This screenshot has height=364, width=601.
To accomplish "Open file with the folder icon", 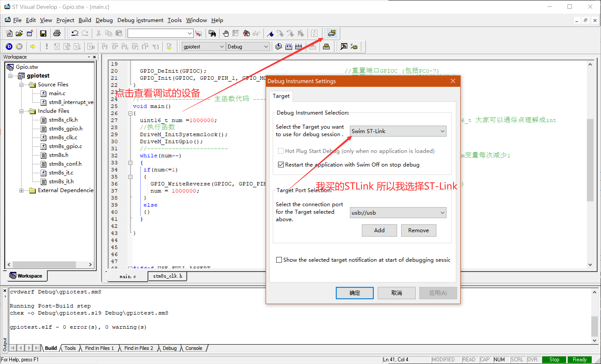I will tap(19, 33).
